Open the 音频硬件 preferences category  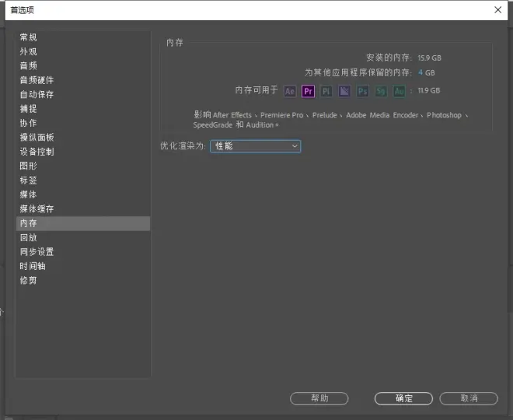pyautogui.click(x=83, y=80)
